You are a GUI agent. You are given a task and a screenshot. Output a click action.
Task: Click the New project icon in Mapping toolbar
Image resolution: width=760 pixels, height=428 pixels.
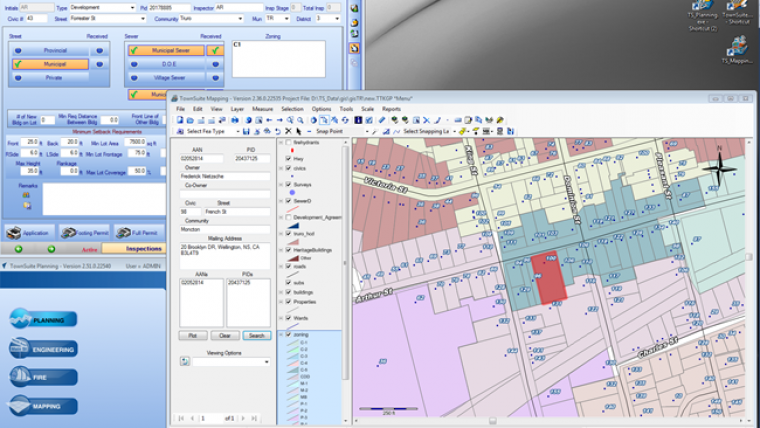click(180, 120)
